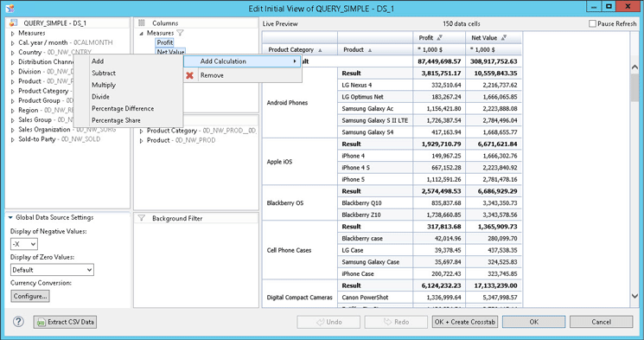Viewport: 644px width, 340px height.
Task: Expand the Sold-to Party dimension
Action: point(12,139)
